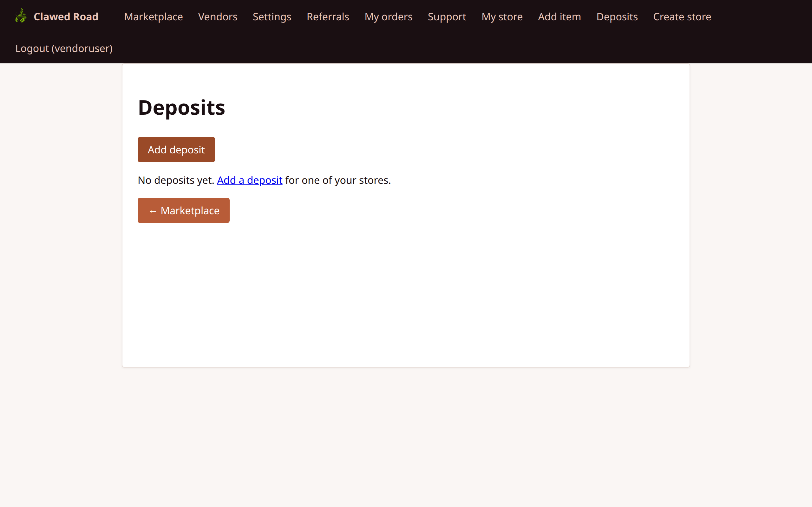Screen dimensions: 812x507
Task: Click the Deposits page heading
Action: tap(181, 107)
